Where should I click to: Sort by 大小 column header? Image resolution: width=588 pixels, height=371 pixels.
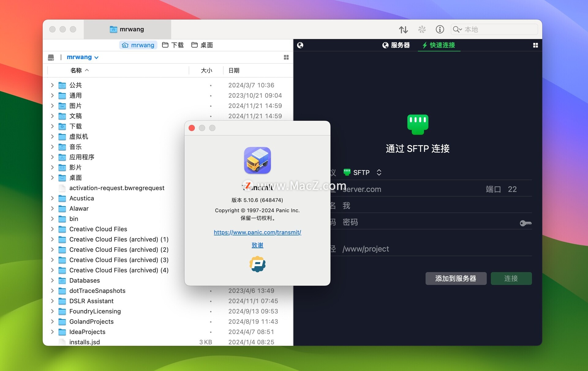pos(206,70)
